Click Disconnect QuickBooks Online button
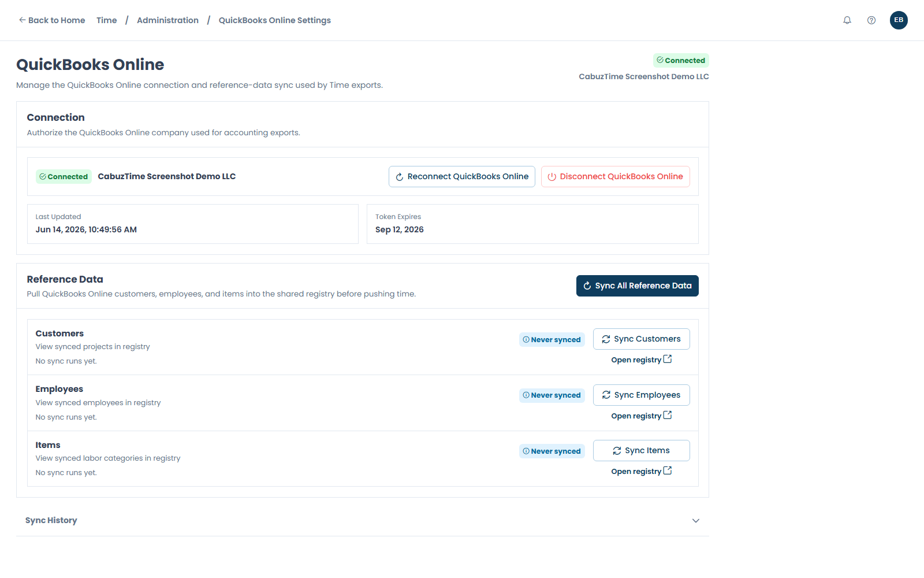The image size is (924, 578). 616,177
